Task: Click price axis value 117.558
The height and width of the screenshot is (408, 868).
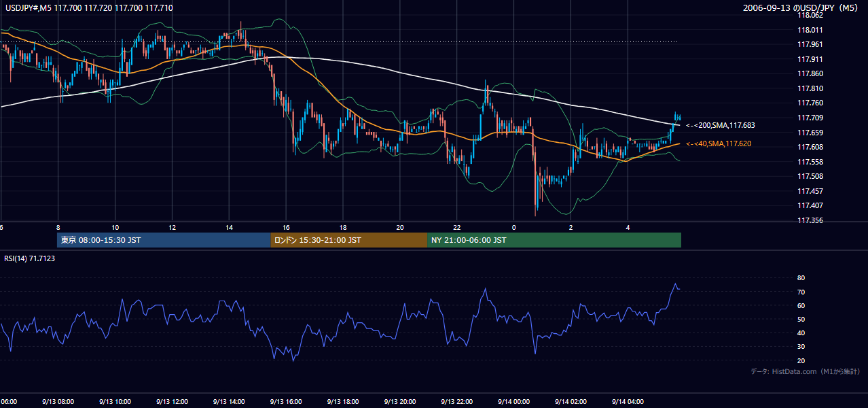Action: 810,162
